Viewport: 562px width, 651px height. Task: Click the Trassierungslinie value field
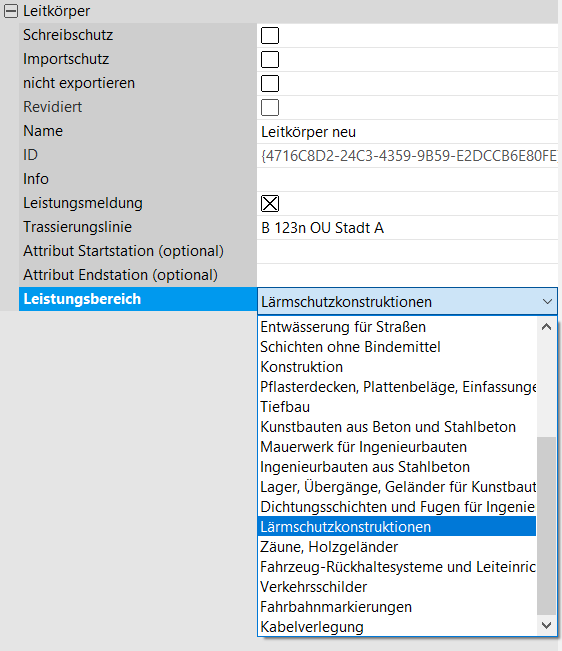point(407,228)
